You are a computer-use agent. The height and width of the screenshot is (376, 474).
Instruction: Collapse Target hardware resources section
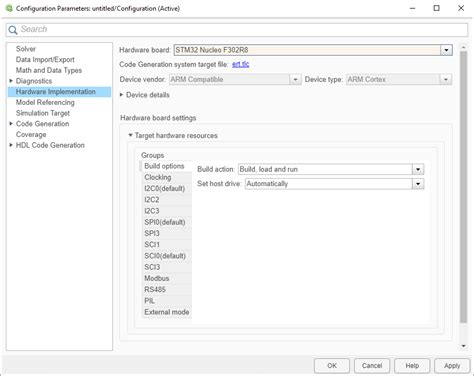[x=131, y=135]
